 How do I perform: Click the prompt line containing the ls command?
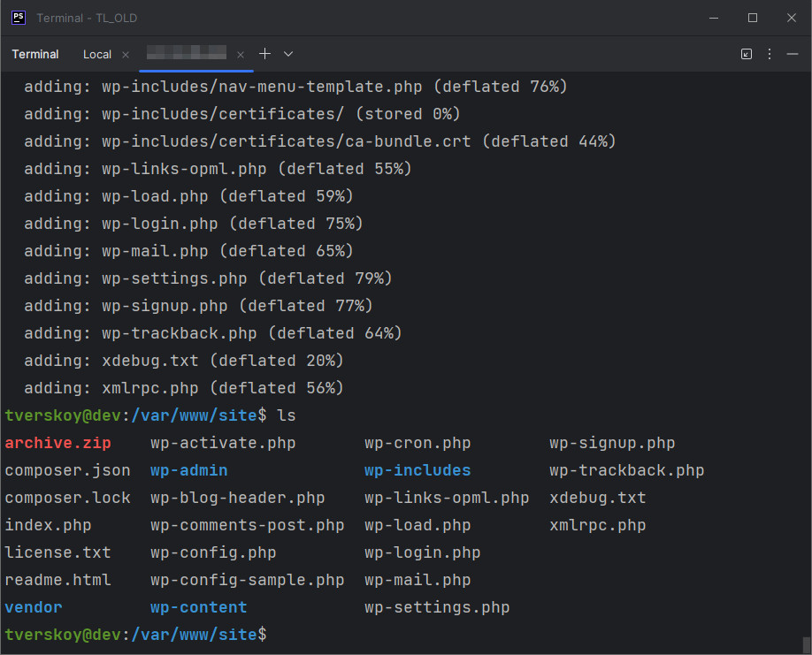[x=150, y=415]
